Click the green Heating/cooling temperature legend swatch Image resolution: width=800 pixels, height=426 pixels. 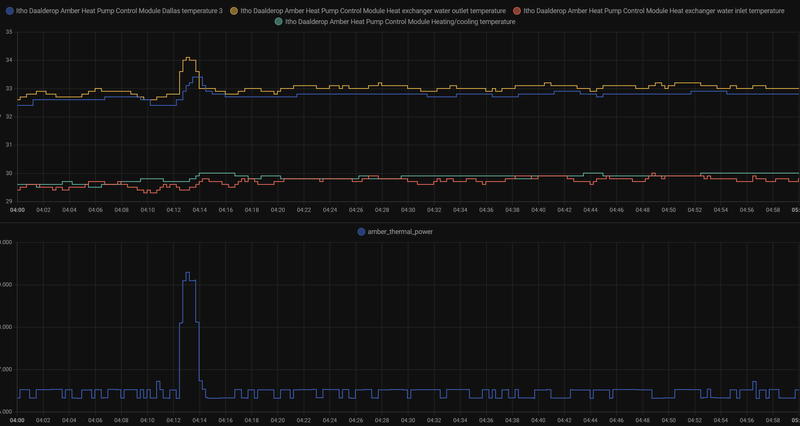click(279, 21)
